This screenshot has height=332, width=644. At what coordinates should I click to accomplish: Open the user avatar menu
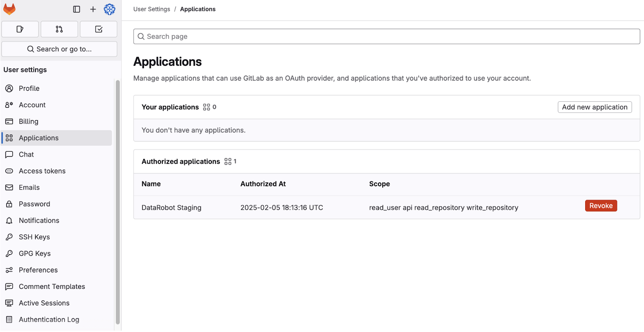coord(109,9)
